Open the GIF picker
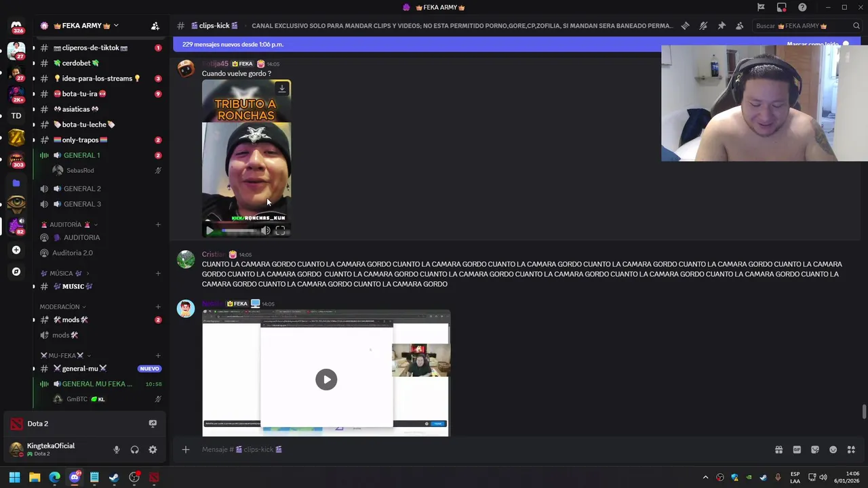The image size is (868, 488). tap(797, 449)
